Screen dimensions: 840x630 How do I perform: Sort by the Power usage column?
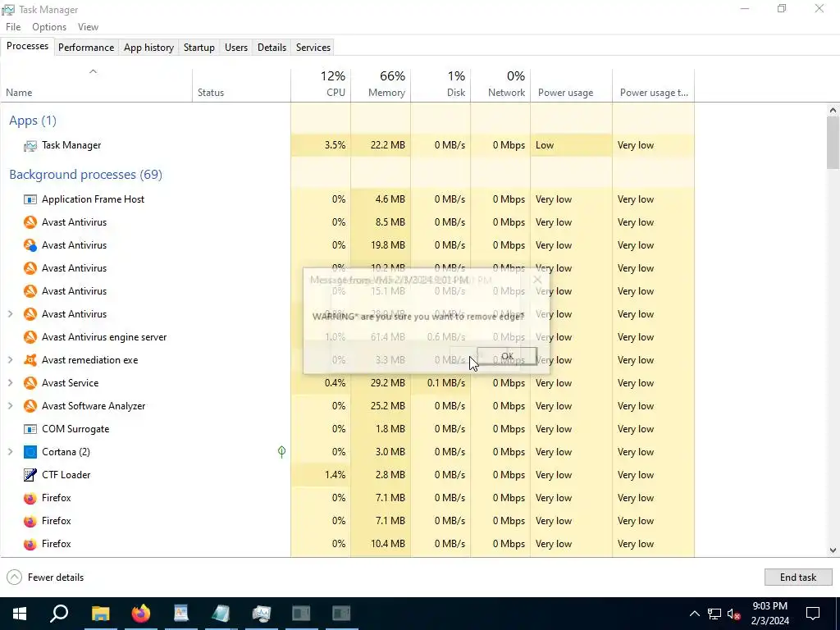point(572,84)
